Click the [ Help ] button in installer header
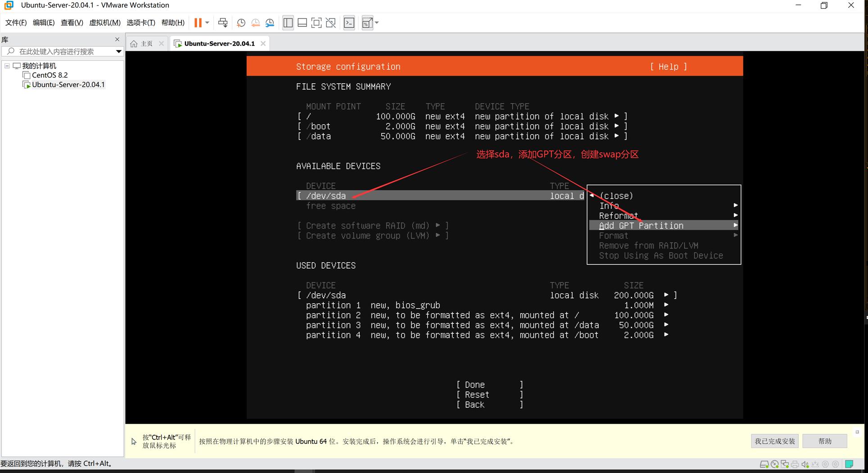The height and width of the screenshot is (473, 868). 668,67
